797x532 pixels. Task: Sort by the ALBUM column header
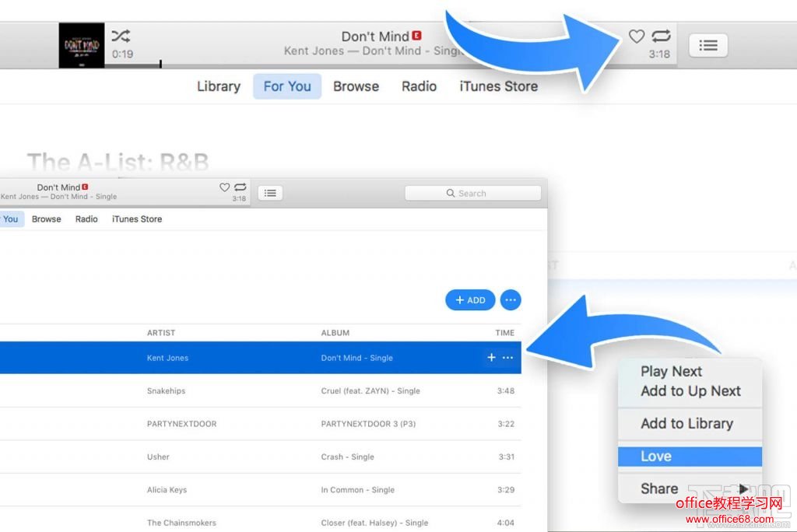click(335, 333)
